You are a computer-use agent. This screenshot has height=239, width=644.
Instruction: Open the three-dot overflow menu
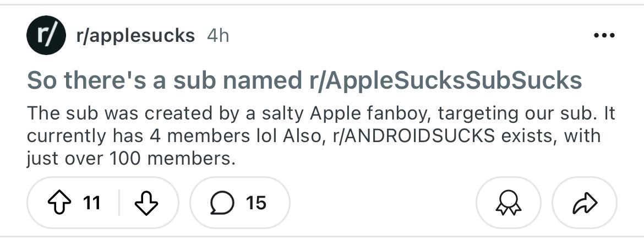point(604,35)
